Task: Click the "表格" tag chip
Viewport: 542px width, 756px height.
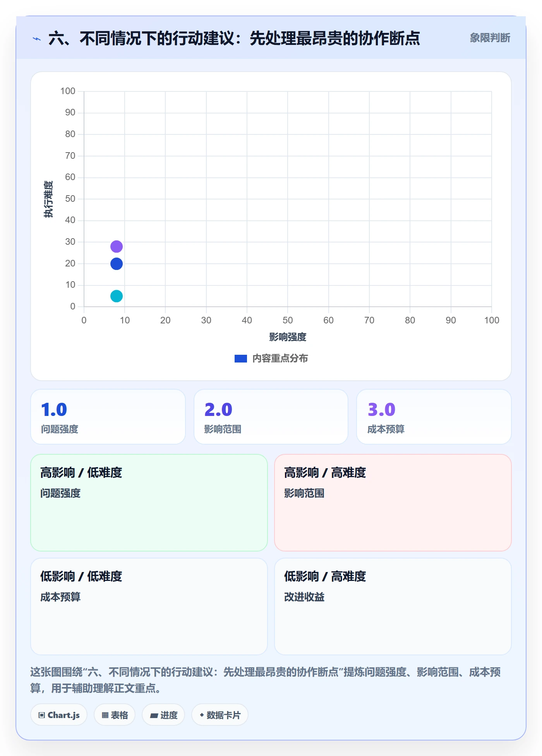Action: tap(115, 715)
